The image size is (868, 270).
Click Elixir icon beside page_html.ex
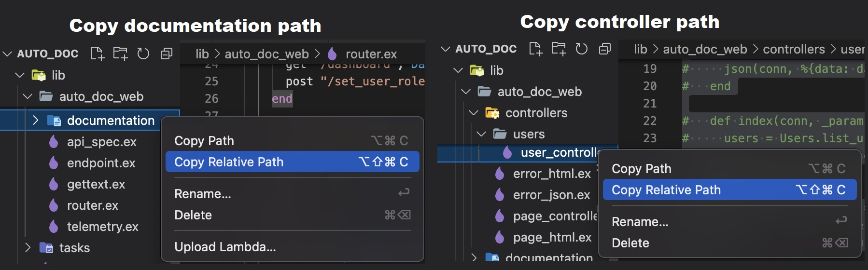click(500, 237)
